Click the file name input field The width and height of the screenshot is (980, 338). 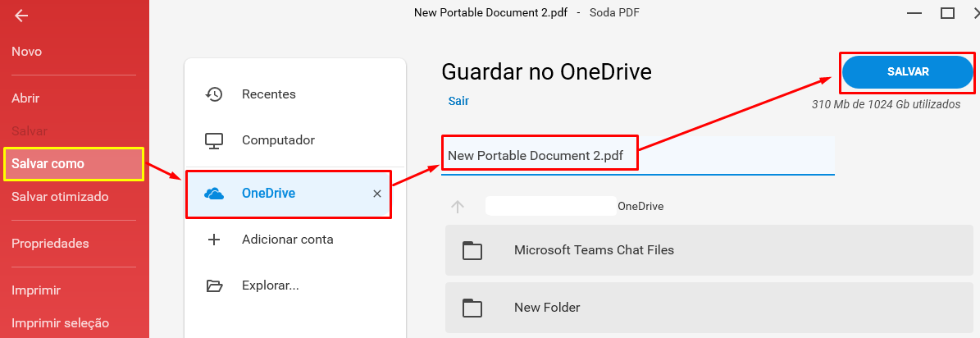coord(638,156)
